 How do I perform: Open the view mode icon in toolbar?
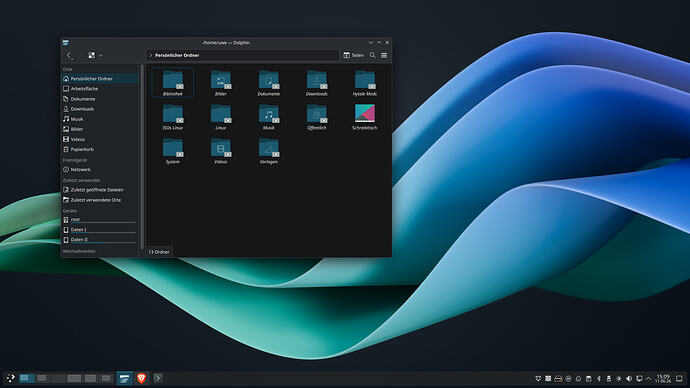click(92, 55)
